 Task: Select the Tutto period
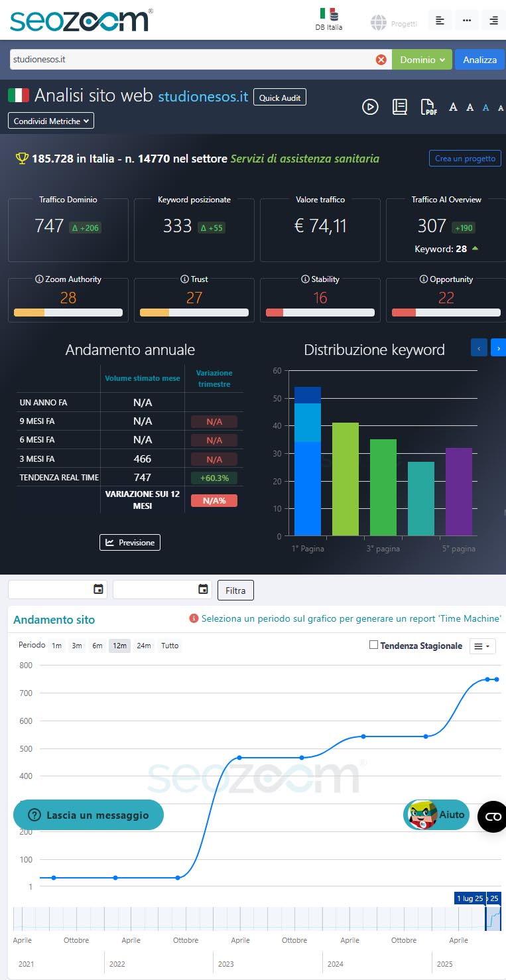170,646
